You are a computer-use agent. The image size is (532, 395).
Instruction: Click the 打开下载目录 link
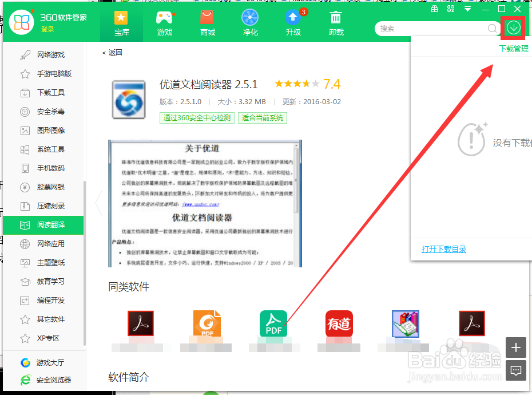[x=444, y=249]
